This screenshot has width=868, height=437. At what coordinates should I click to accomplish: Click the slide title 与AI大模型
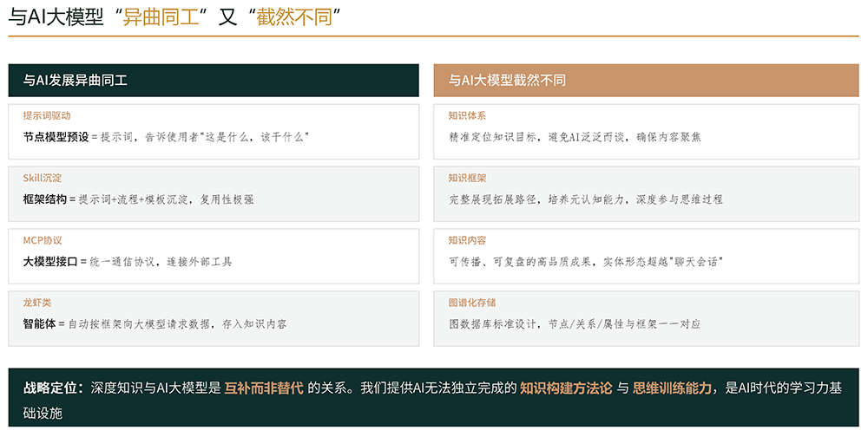56,17
